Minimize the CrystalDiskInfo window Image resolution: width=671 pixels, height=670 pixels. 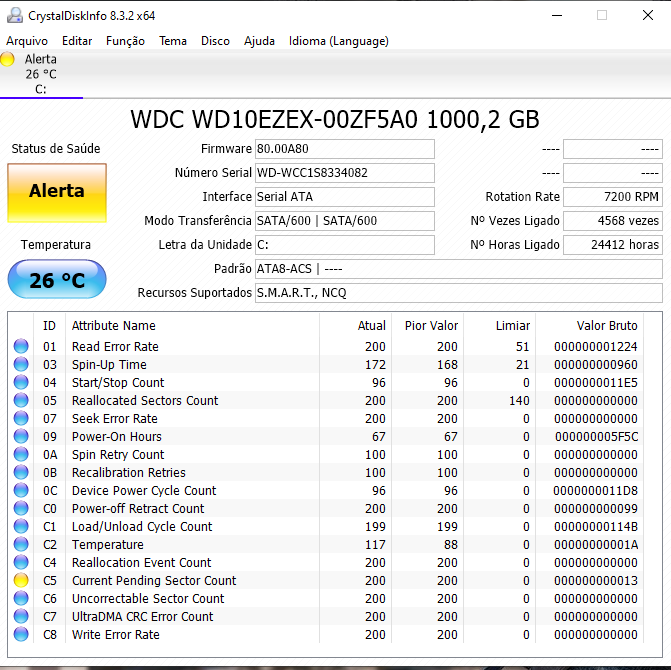[x=557, y=15]
